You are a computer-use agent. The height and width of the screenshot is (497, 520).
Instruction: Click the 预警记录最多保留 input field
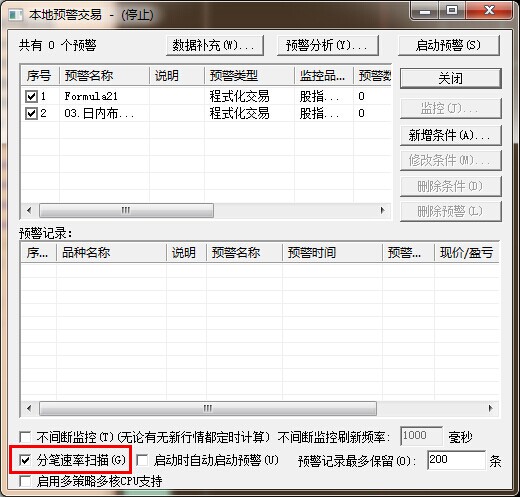[x=456, y=460]
